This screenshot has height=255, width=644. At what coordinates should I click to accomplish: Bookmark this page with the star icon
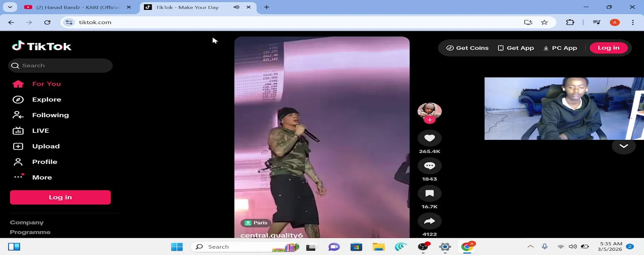click(x=544, y=22)
